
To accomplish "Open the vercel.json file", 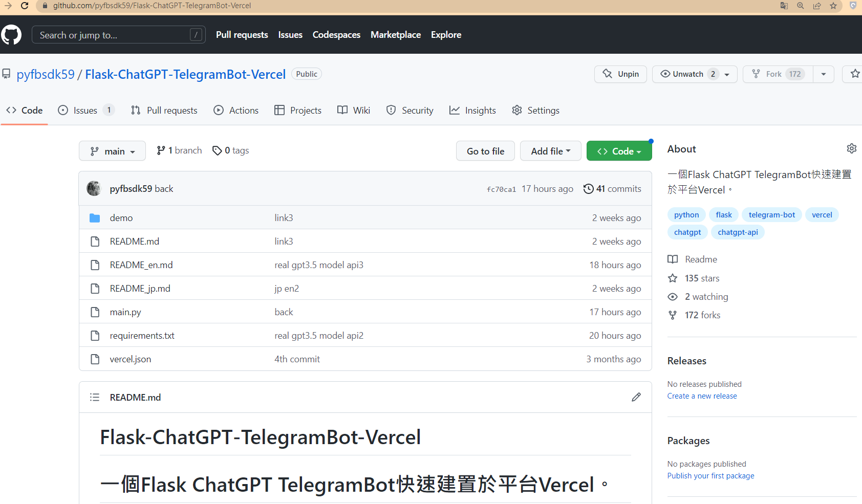I will point(131,359).
